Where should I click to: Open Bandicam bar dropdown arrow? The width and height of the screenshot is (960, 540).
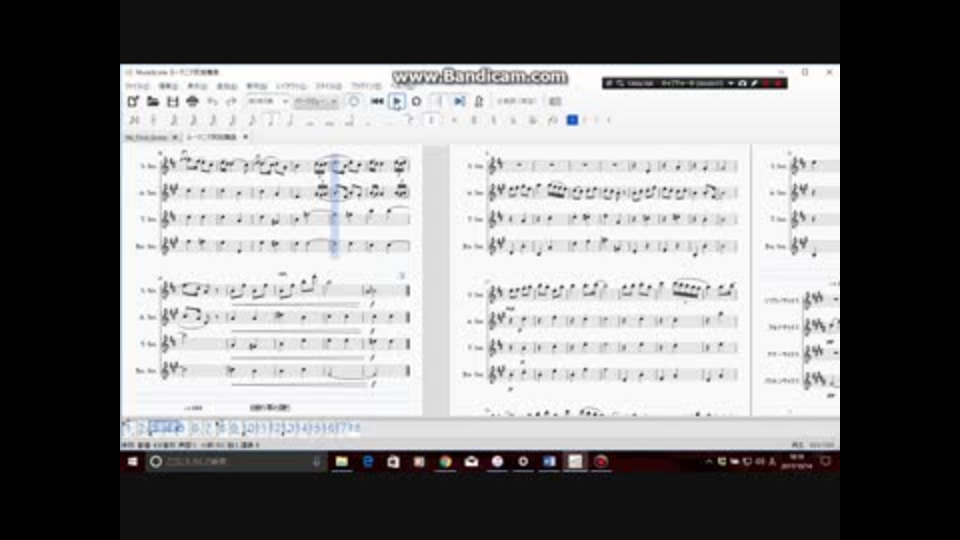click(730, 83)
